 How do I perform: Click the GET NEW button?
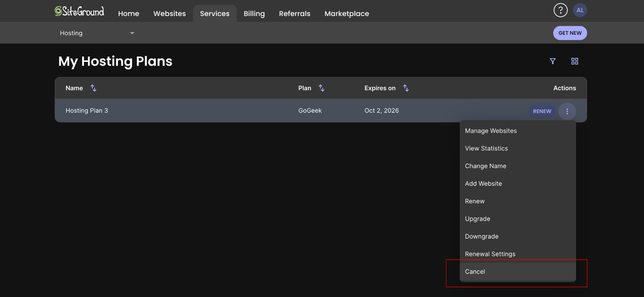[570, 33]
